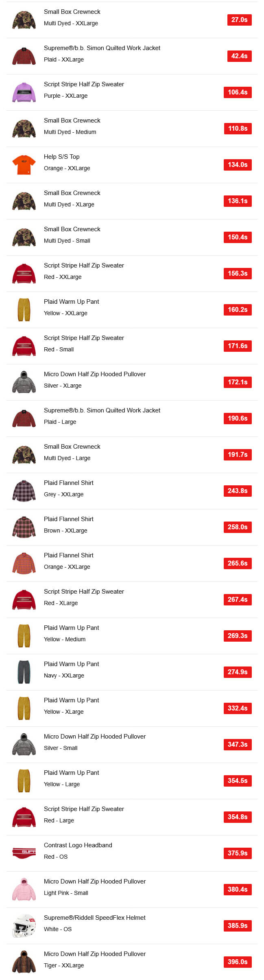Click the Grey Plaid Flannel Shirt image

coord(24,491)
